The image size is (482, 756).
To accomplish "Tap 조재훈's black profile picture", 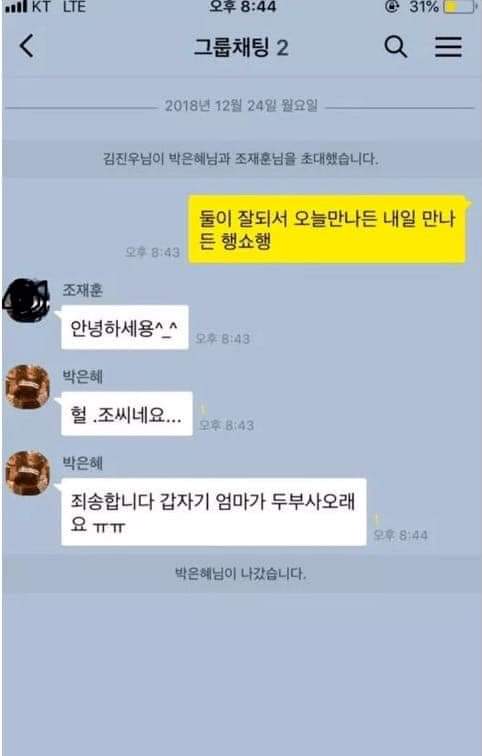I will coord(27,300).
